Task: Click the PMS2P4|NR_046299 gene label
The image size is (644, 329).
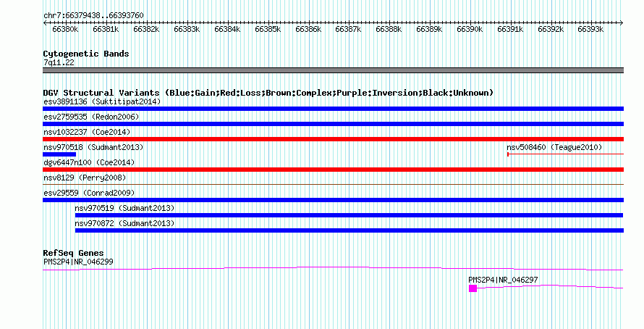Action: (x=78, y=262)
